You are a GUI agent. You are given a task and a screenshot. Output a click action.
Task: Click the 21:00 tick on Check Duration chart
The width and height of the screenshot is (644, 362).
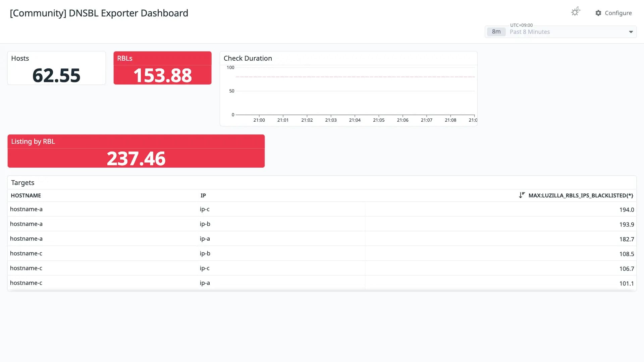(259, 120)
